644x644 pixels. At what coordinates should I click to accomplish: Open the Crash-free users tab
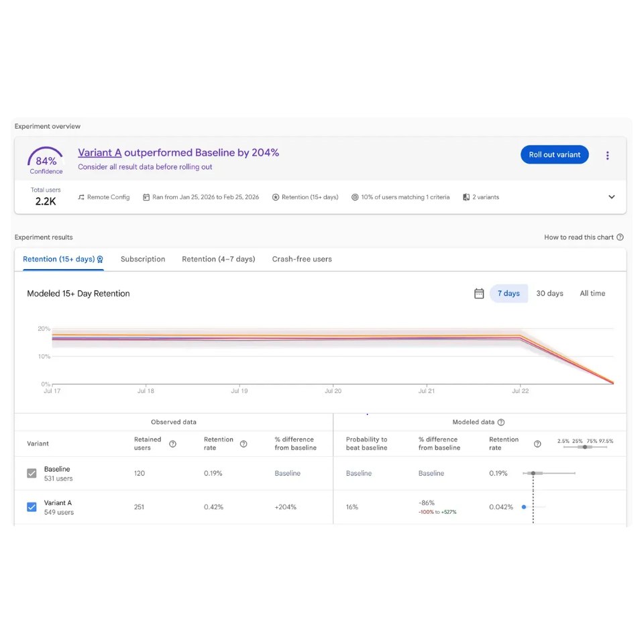click(302, 259)
